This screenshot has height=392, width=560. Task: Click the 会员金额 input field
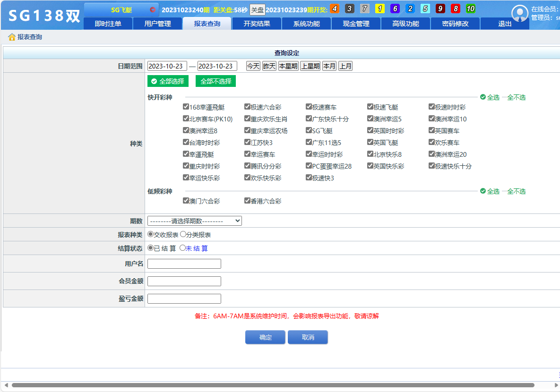tap(184, 281)
